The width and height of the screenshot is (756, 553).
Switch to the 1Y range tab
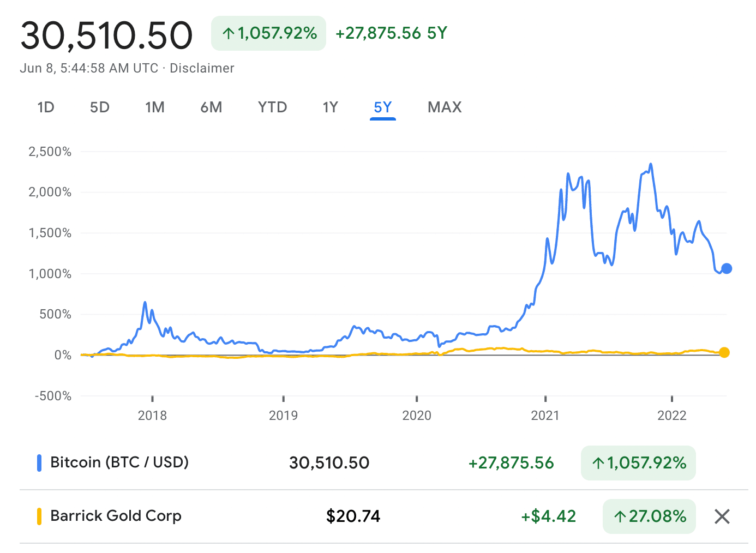click(x=331, y=107)
